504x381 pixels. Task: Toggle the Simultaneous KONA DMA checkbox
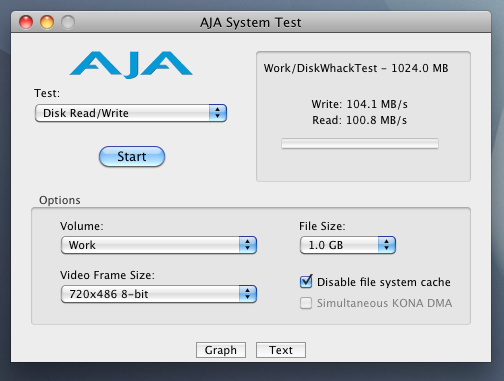click(x=306, y=303)
